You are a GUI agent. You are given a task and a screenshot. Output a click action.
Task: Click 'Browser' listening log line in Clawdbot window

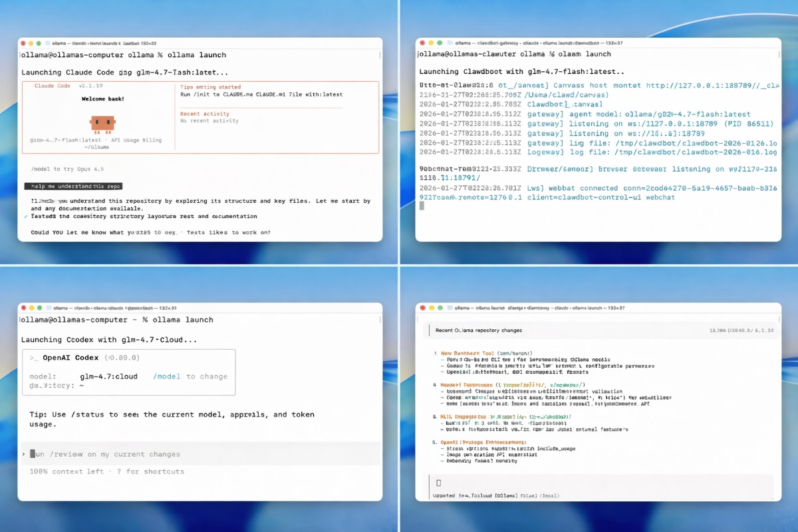598,170
